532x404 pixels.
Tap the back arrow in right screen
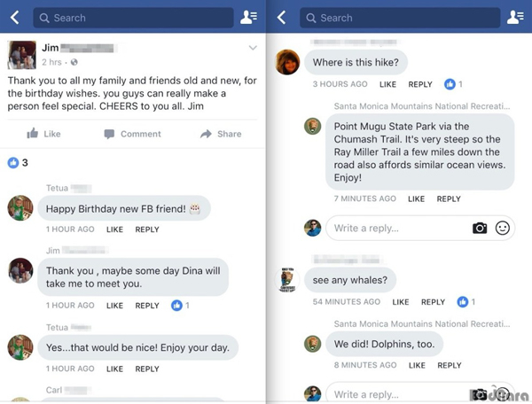tap(281, 18)
